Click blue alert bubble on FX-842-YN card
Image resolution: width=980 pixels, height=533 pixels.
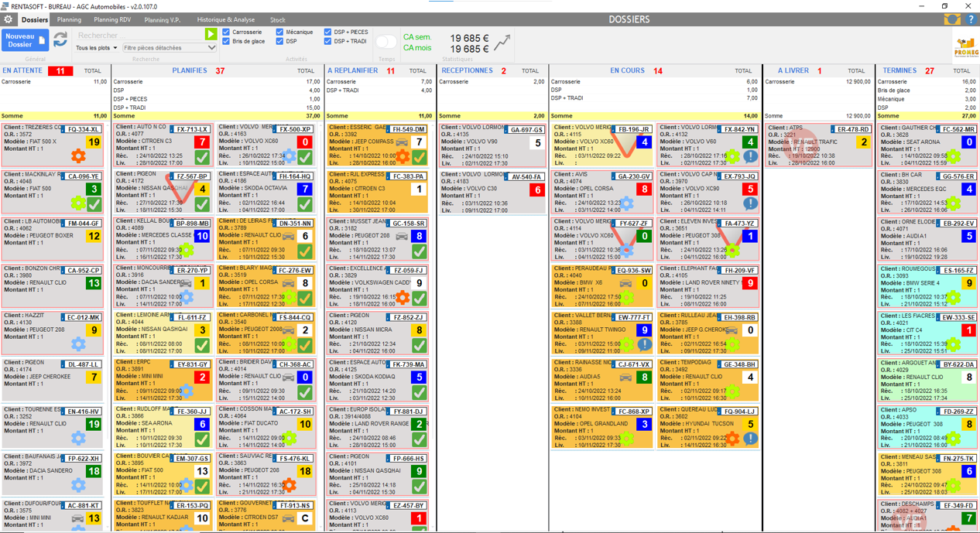point(750,157)
